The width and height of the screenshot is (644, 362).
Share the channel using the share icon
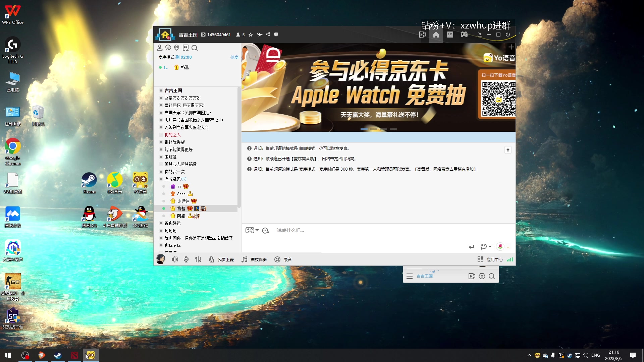tap(268, 35)
